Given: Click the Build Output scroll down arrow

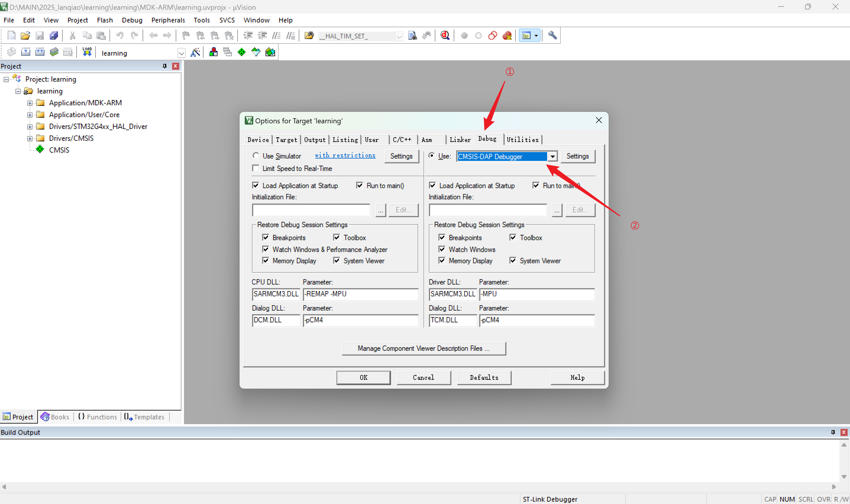Looking at the screenshot, I should [x=843, y=477].
